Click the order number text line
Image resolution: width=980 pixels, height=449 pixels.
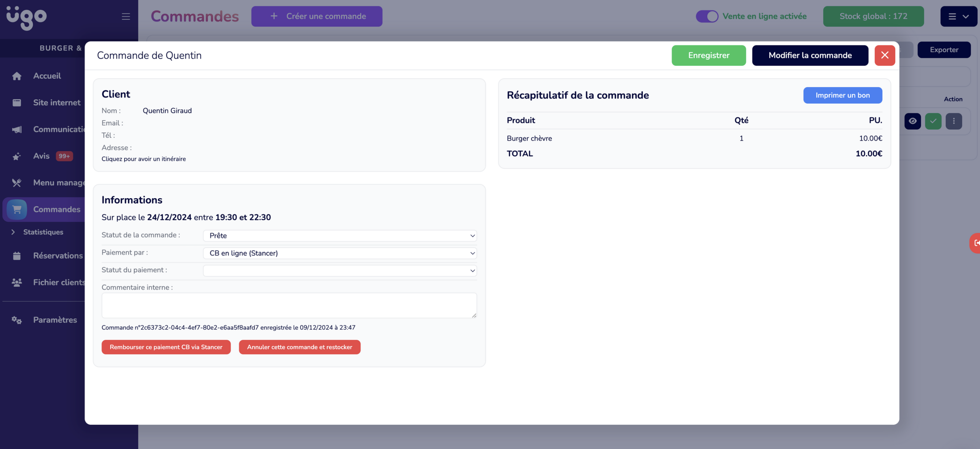(228, 328)
